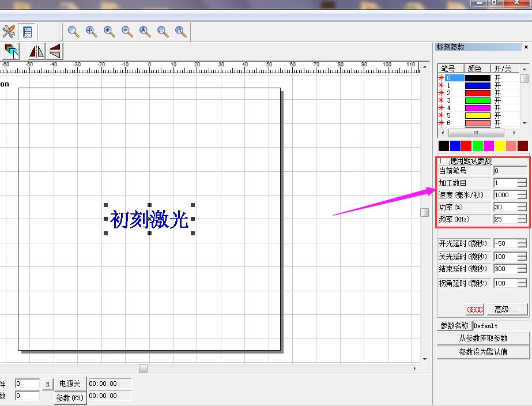Click the 笔号 column header
532x406 pixels.
click(448, 69)
